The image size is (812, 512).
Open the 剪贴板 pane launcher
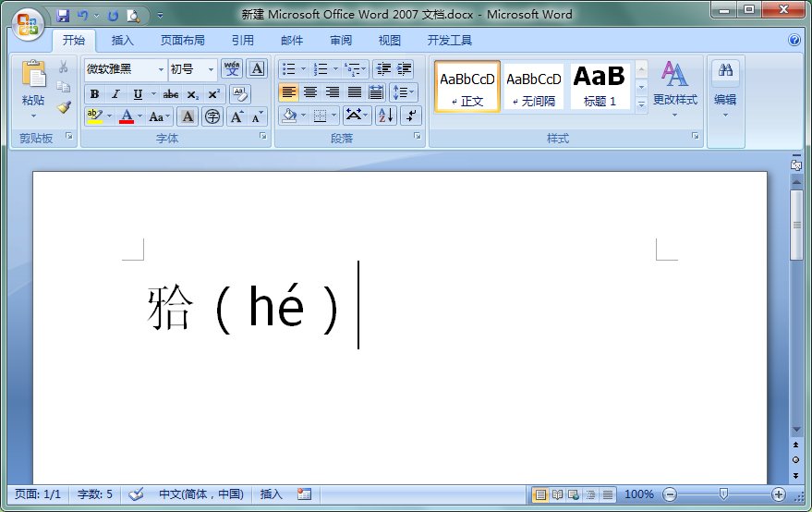pyautogui.click(x=69, y=136)
